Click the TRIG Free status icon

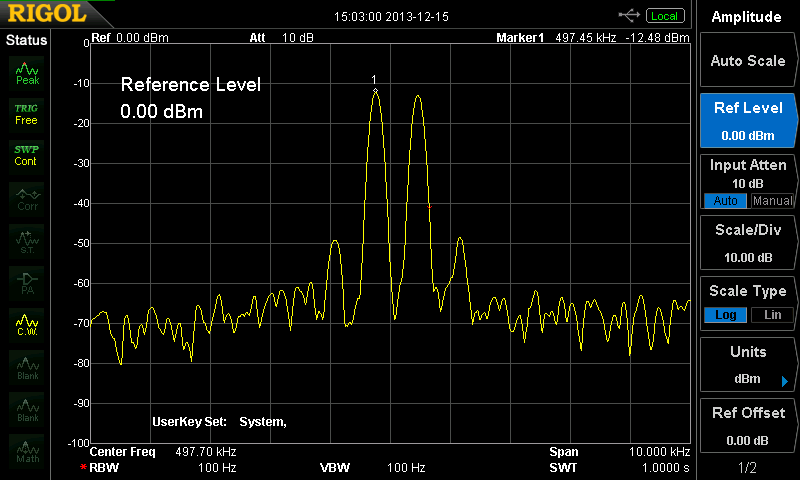27,114
